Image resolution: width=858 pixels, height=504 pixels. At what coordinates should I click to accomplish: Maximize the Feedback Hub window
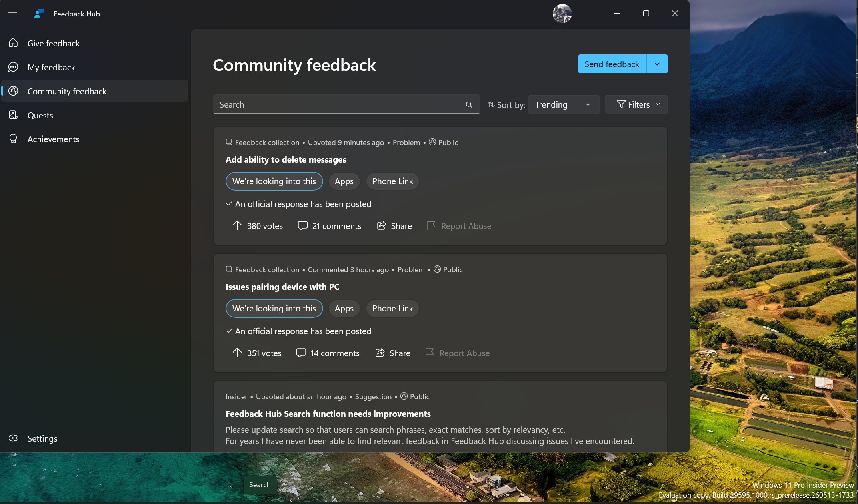(646, 14)
